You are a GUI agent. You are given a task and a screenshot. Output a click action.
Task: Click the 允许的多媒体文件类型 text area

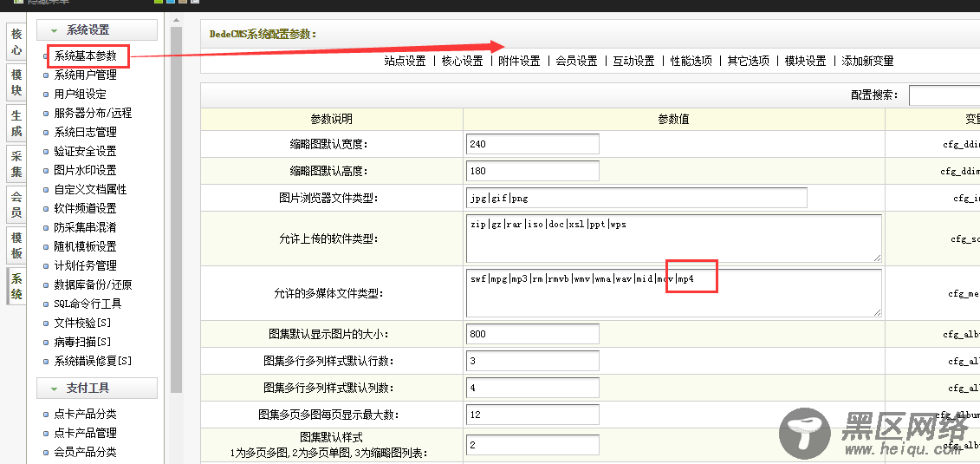pyautogui.click(x=672, y=293)
